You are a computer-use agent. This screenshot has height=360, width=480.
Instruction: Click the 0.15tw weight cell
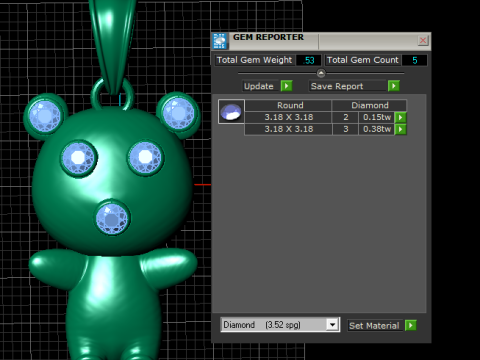click(x=377, y=117)
